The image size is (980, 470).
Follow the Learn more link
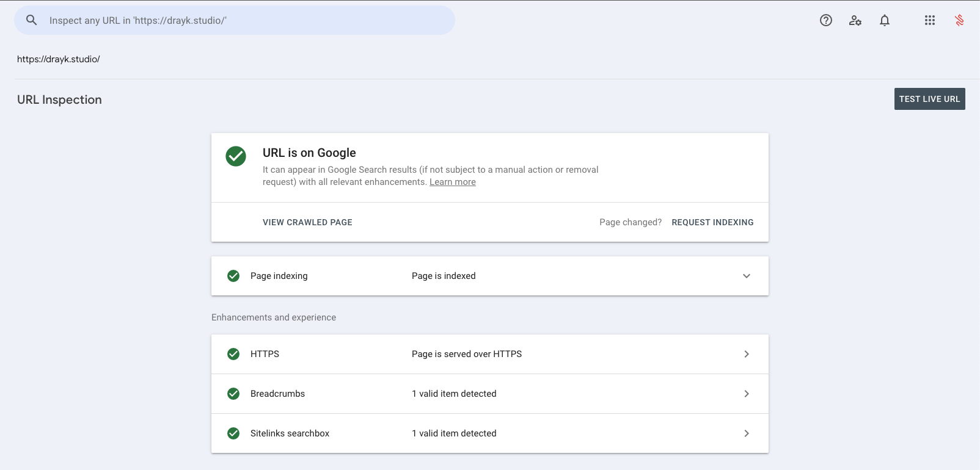click(x=453, y=182)
